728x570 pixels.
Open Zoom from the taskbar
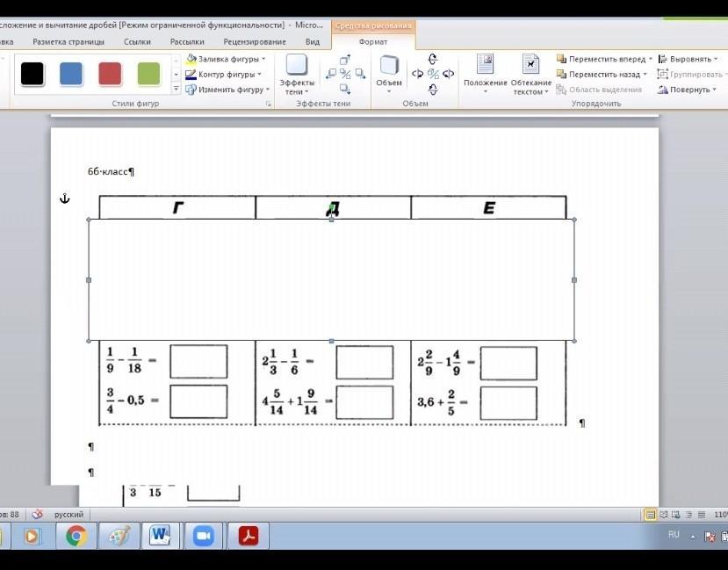[203, 536]
